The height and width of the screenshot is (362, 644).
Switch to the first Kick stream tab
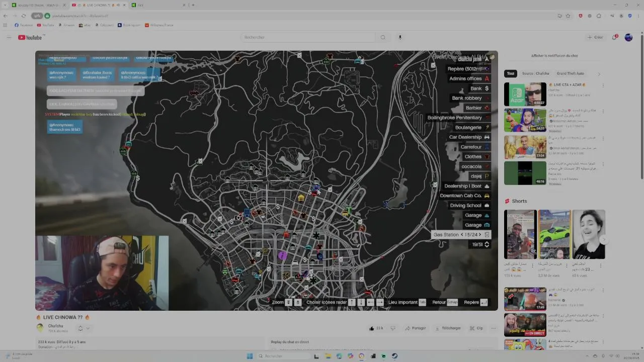[39, 5]
